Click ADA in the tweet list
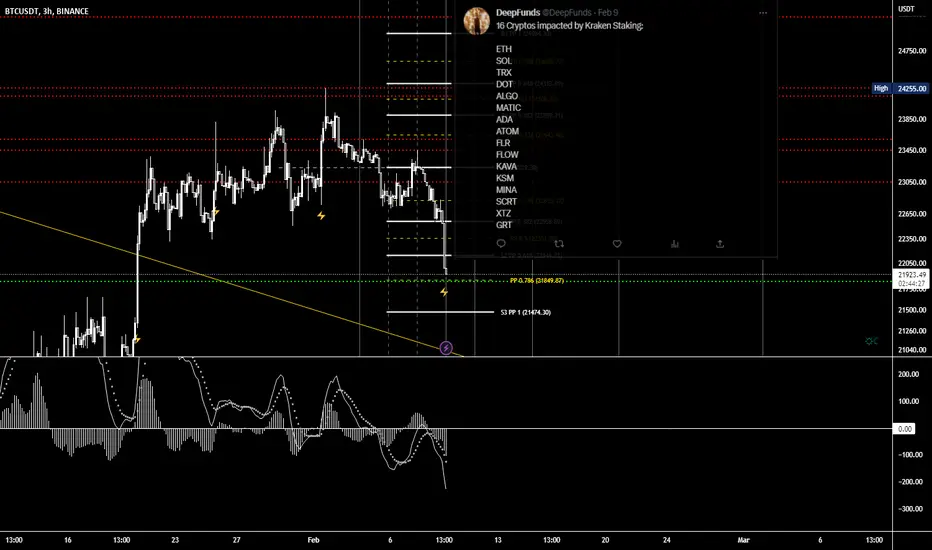Viewport: 932px width, 550px height. point(505,120)
